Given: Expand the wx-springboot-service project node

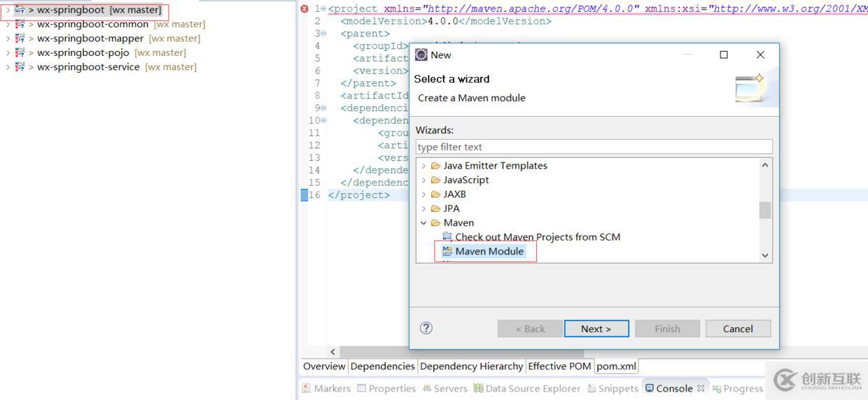Looking at the screenshot, I should point(8,67).
